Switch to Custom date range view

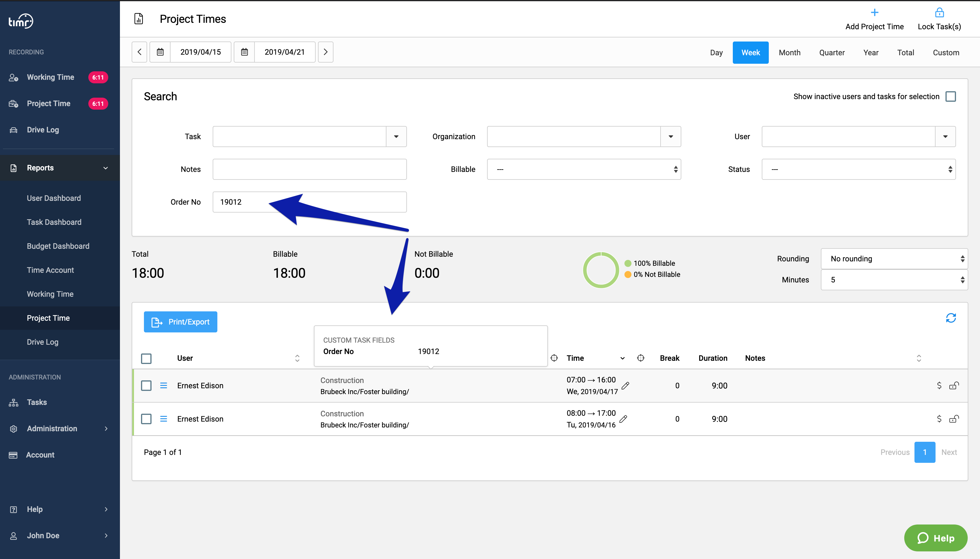946,53
